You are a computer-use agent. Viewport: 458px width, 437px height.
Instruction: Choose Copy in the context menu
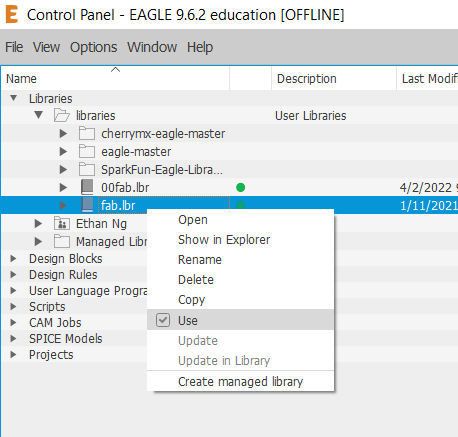pyautogui.click(x=240, y=300)
